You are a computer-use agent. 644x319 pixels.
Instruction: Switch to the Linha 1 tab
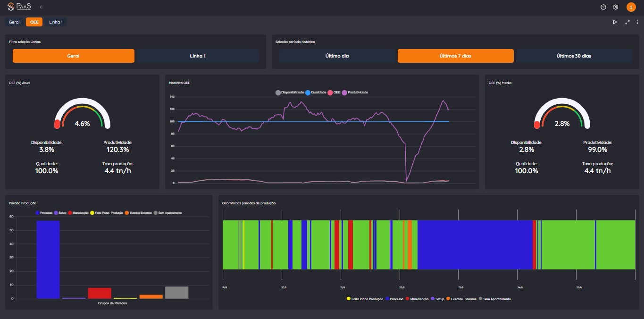point(56,22)
